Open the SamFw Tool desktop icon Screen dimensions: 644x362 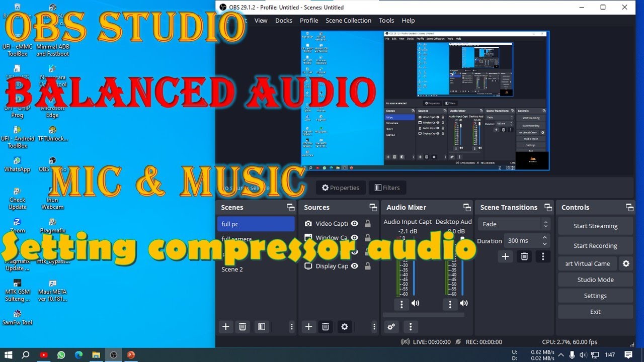point(17,318)
